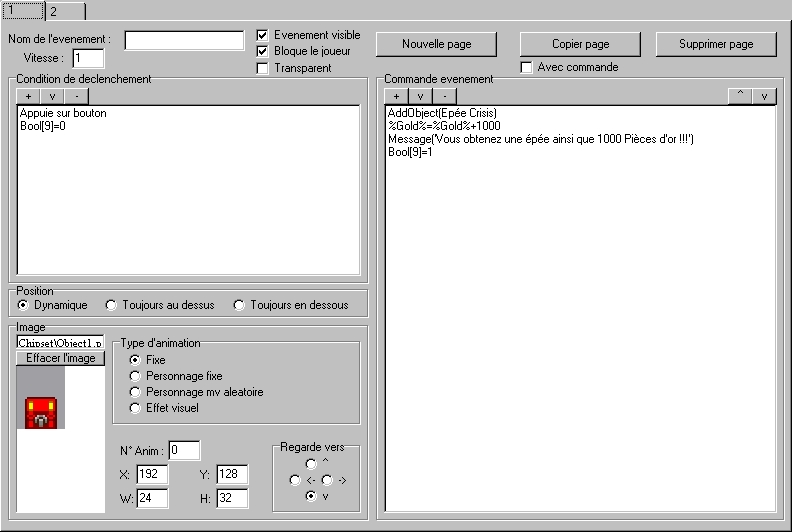Click the treasure chest image preview
This screenshot has height=532, width=792.
click(x=41, y=411)
